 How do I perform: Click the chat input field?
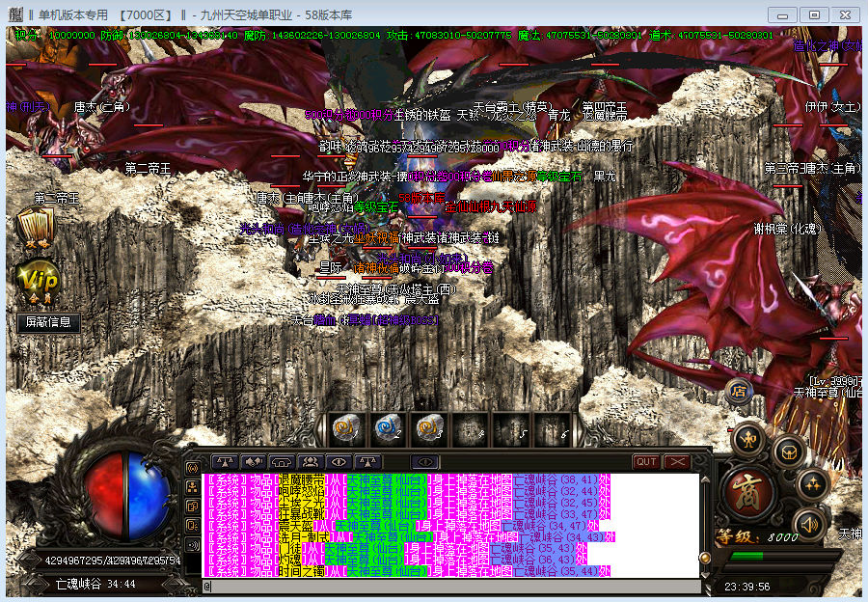point(451,586)
